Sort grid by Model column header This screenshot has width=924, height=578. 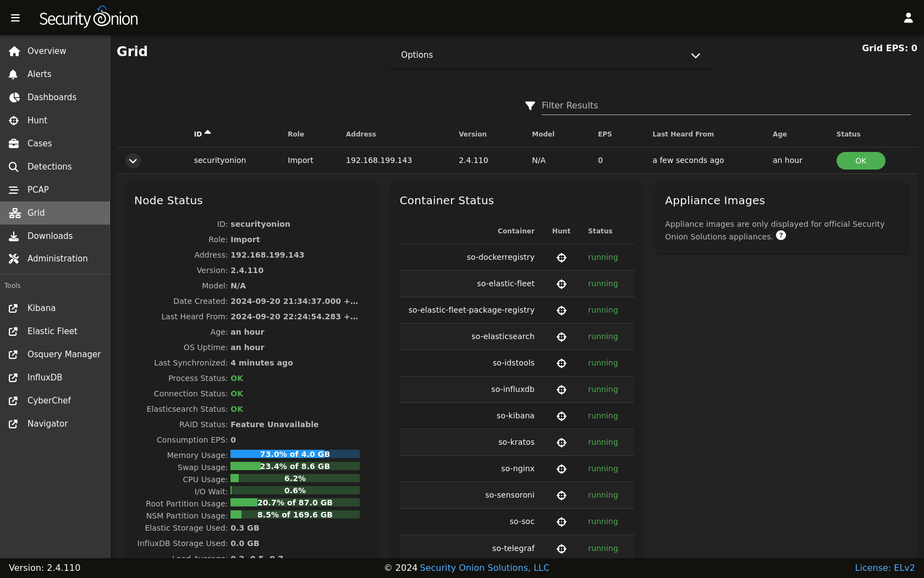pyautogui.click(x=543, y=134)
